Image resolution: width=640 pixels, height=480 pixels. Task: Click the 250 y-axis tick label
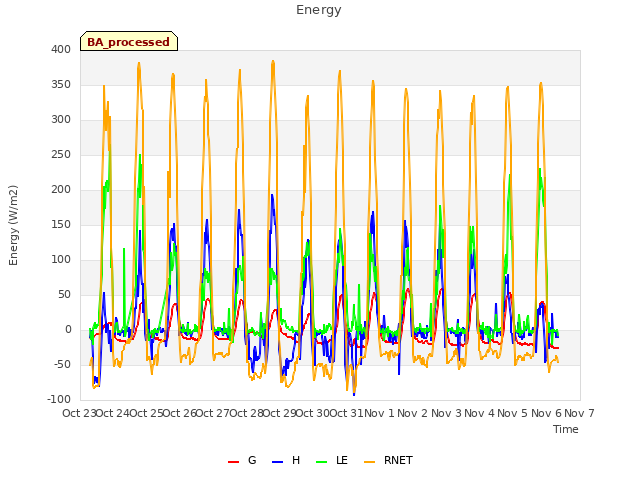[x=61, y=155]
